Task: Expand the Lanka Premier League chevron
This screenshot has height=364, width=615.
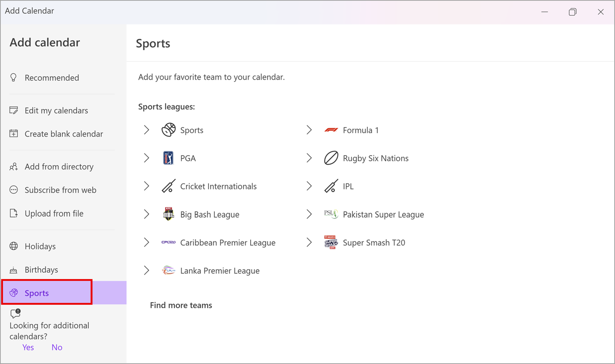Action: pos(146,271)
